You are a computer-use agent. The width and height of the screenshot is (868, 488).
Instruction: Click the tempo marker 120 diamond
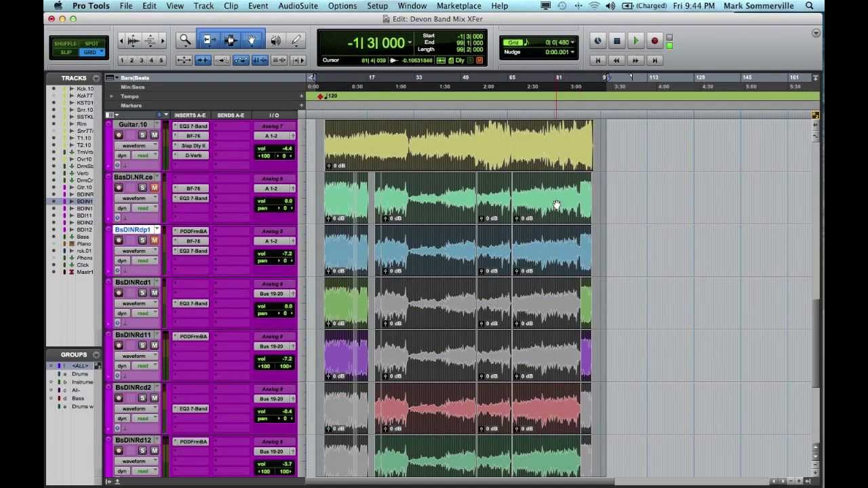(x=320, y=97)
